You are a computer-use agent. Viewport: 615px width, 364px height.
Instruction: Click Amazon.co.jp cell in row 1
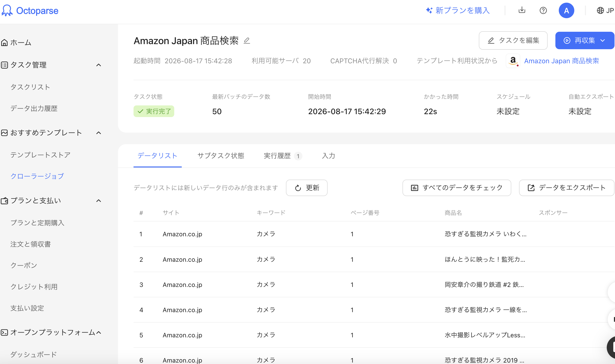182,234
